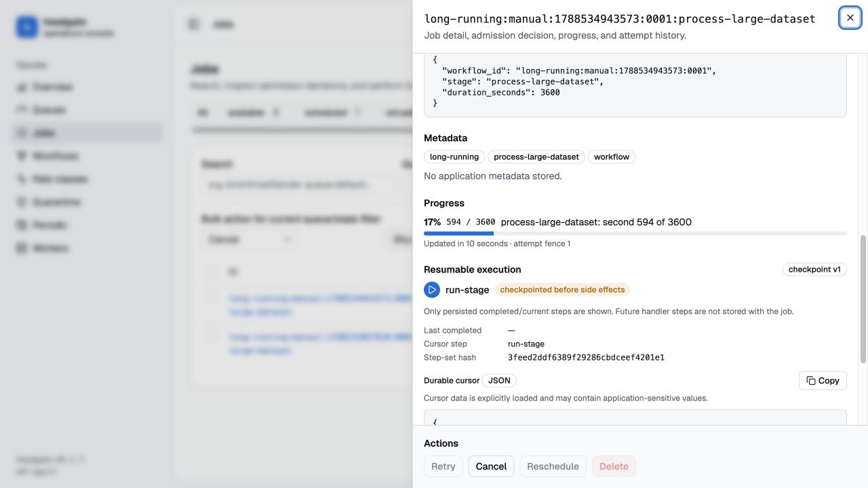Click the Cursor step run-stage value
Screen dimensions: 868x488
526,344
